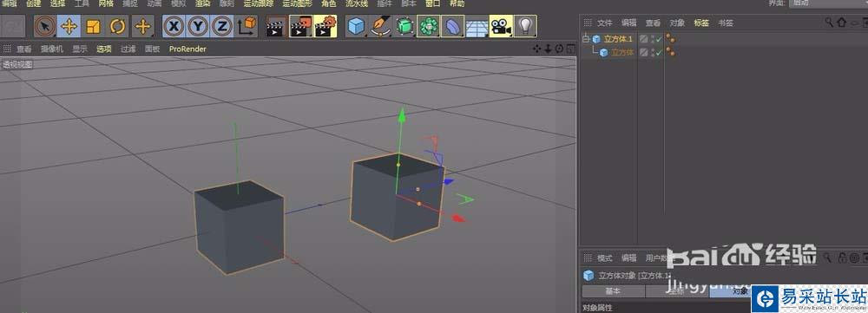Open the 帮助 menu

click(x=457, y=3)
